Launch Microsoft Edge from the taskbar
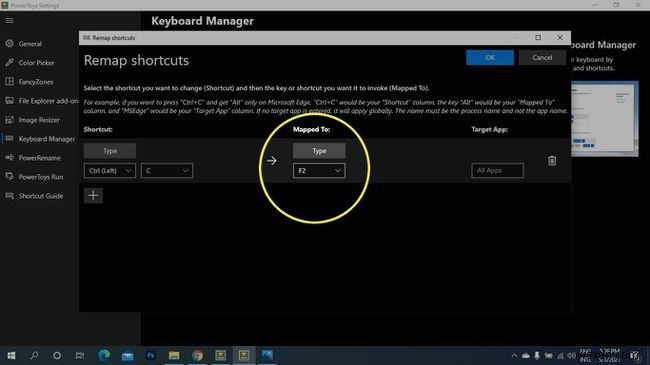This screenshot has width=650, height=365. [104, 355]
